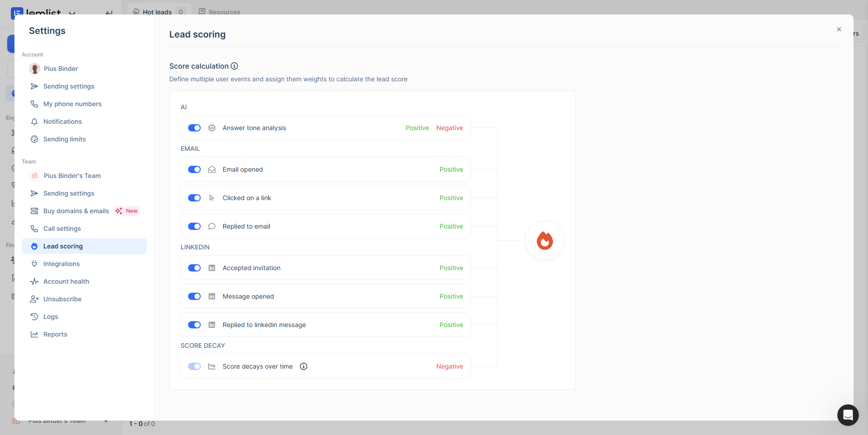Viewport: 868px width, 435px height.
Task: Go to Unsubscribe settings
Action: pyautogui.click(x=62, y=299)
